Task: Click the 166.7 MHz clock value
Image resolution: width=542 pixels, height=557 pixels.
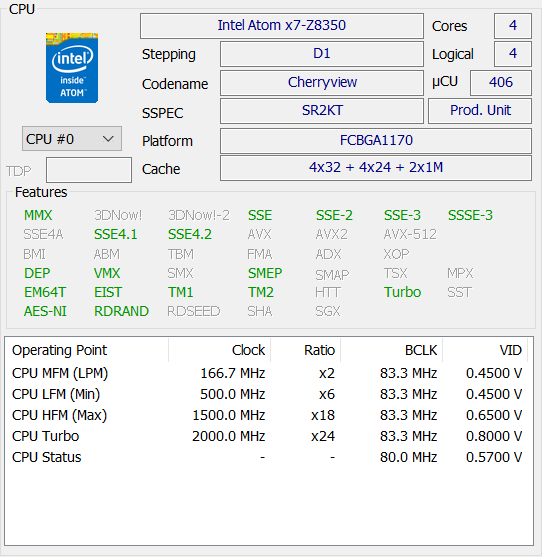Action: tap(233, 373)
